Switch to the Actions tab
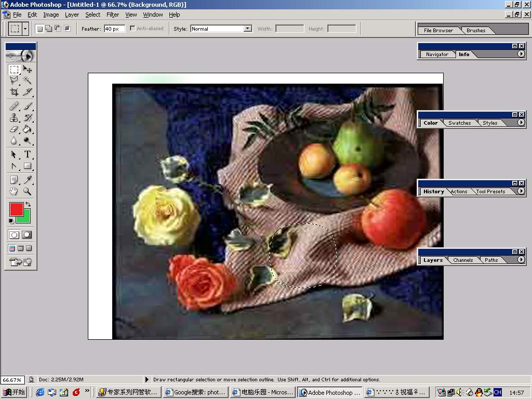The image size is (532, 399). pos(459,191)
